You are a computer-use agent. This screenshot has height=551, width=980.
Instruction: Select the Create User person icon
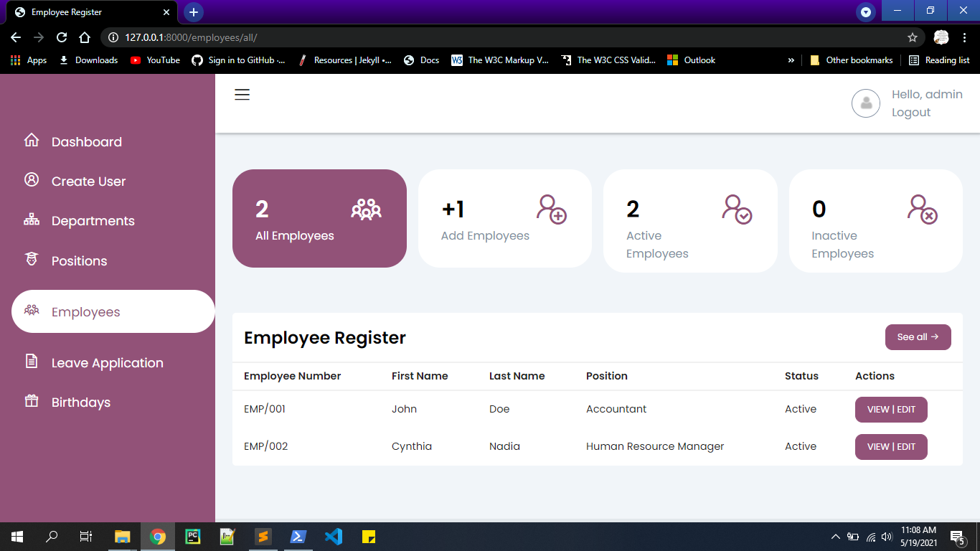coord(32,181)
